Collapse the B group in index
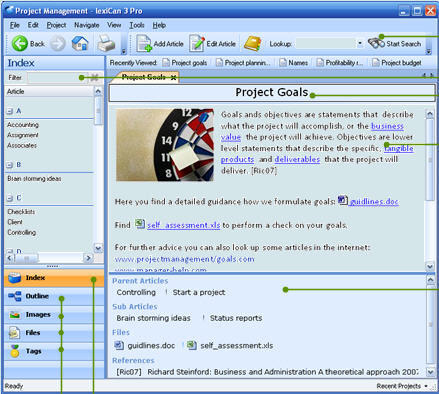 point(10,165)
